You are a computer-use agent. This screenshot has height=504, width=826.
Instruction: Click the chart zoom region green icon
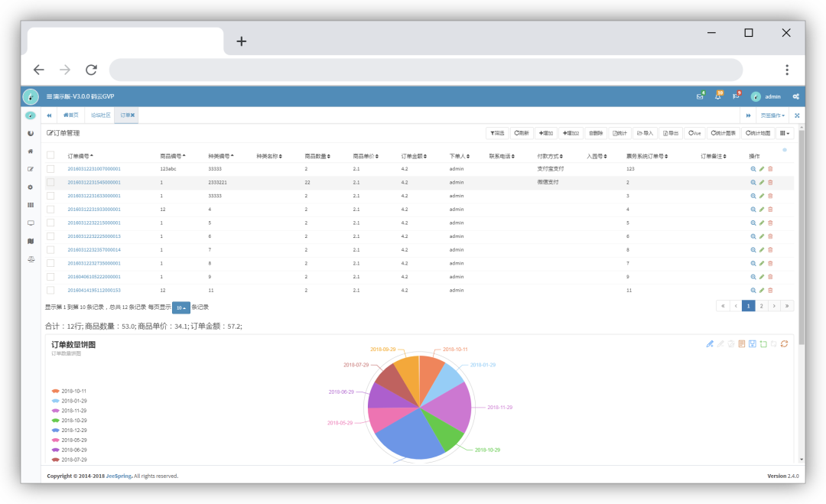click(x=763, y=344)
